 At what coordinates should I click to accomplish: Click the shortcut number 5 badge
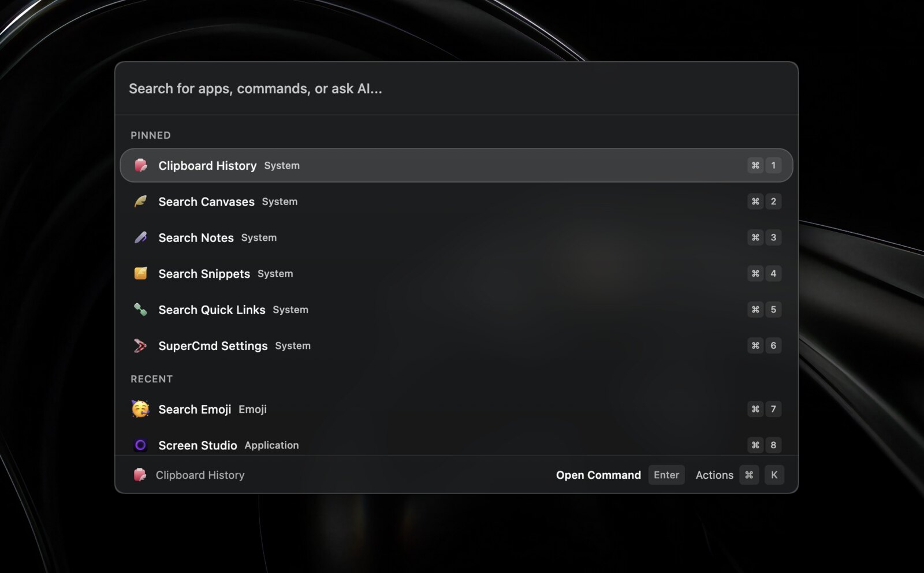(x=773, y=310)
